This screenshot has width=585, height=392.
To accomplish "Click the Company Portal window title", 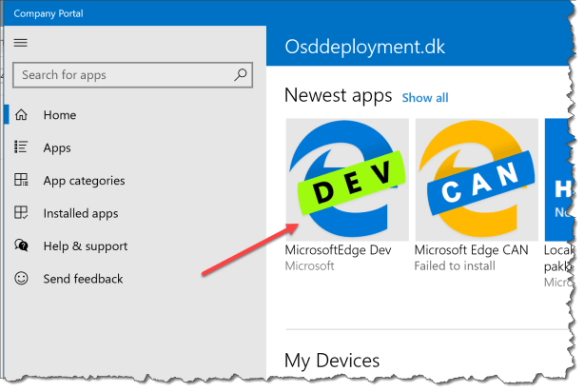I will tap(49, 14).
